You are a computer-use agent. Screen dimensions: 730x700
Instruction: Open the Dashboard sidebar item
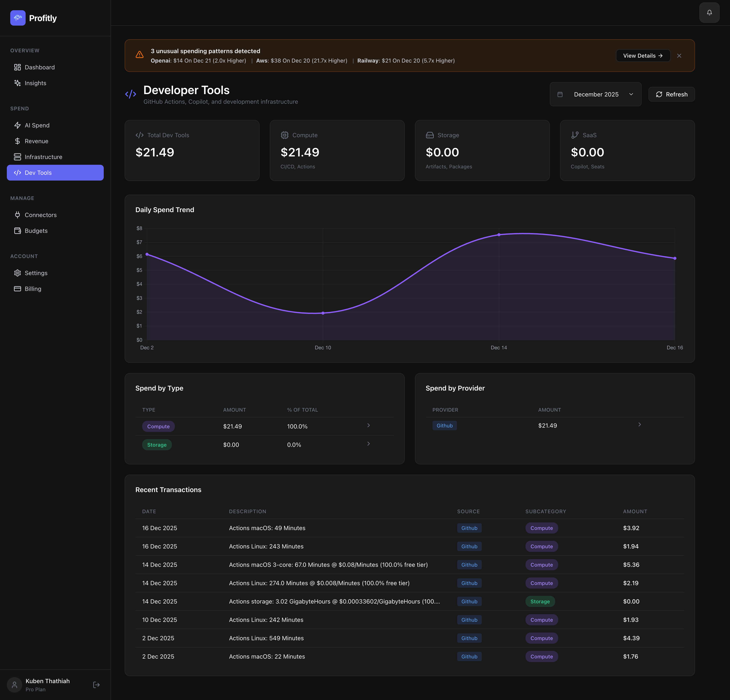coord(39,67)
